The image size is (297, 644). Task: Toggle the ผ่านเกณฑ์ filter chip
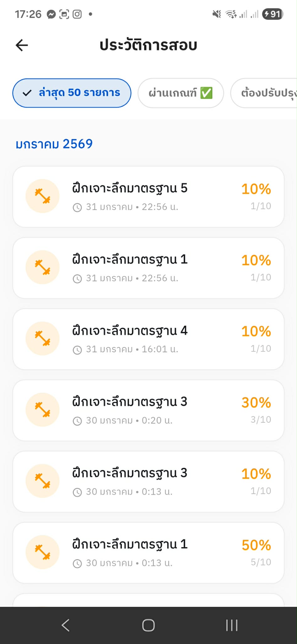(x=181, y=93)
